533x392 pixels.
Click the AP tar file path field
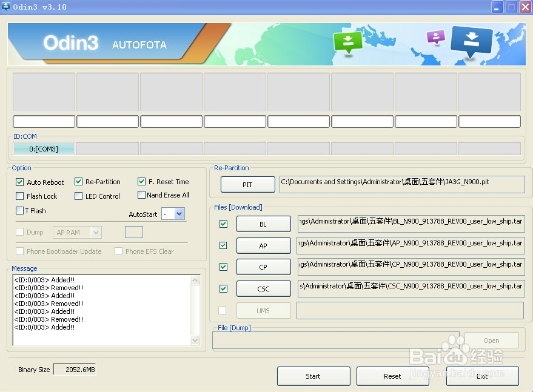411,245
